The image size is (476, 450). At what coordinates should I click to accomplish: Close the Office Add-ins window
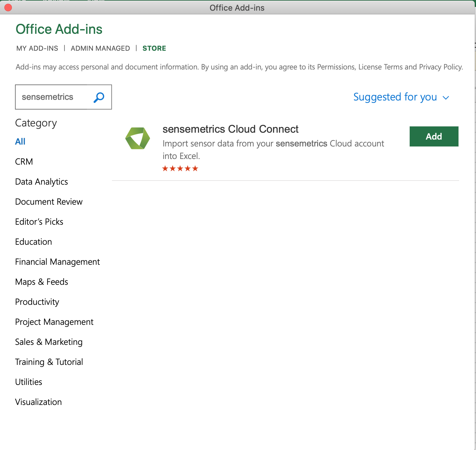[x=8, y=8]
